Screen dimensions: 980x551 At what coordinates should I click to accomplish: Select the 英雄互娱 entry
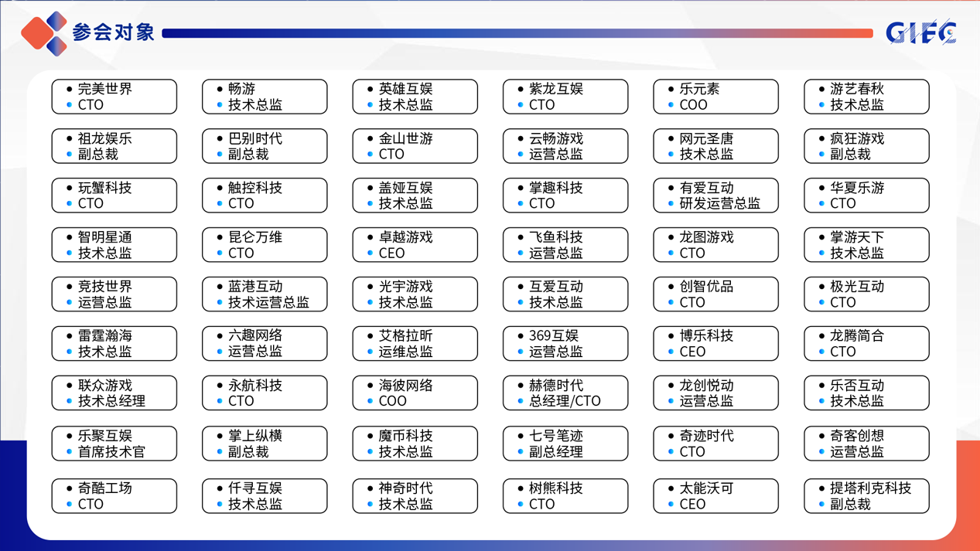415,97
